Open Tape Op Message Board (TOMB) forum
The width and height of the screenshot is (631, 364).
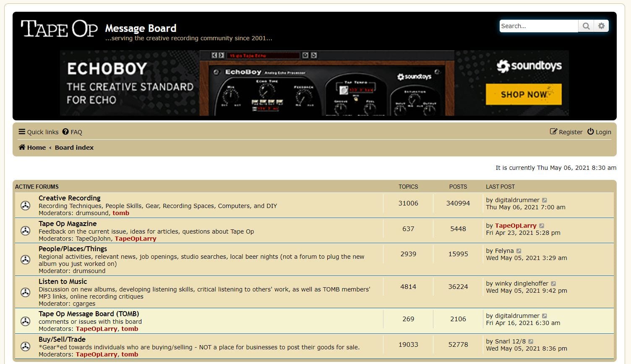pos(89,314)
